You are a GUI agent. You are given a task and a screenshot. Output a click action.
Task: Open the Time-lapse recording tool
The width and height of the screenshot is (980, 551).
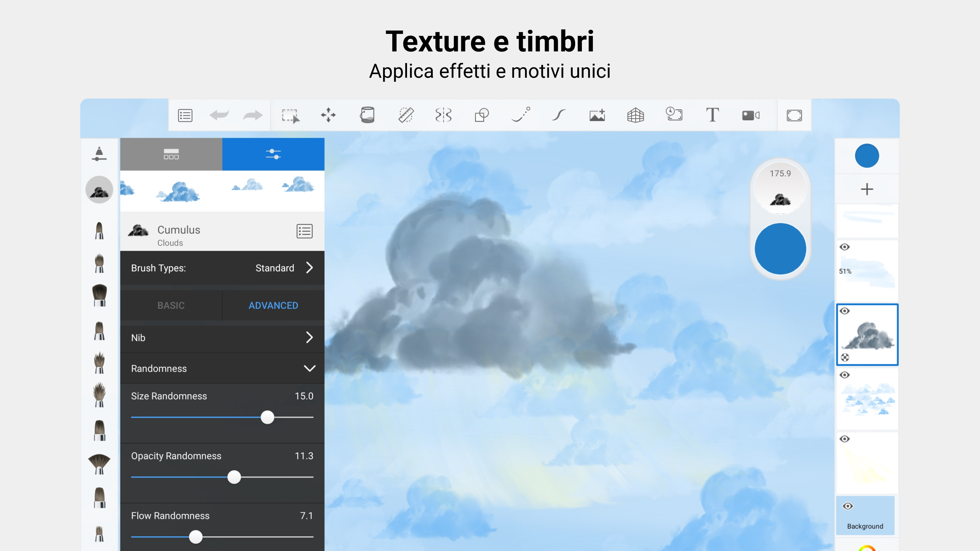click(x=674, y=114)
